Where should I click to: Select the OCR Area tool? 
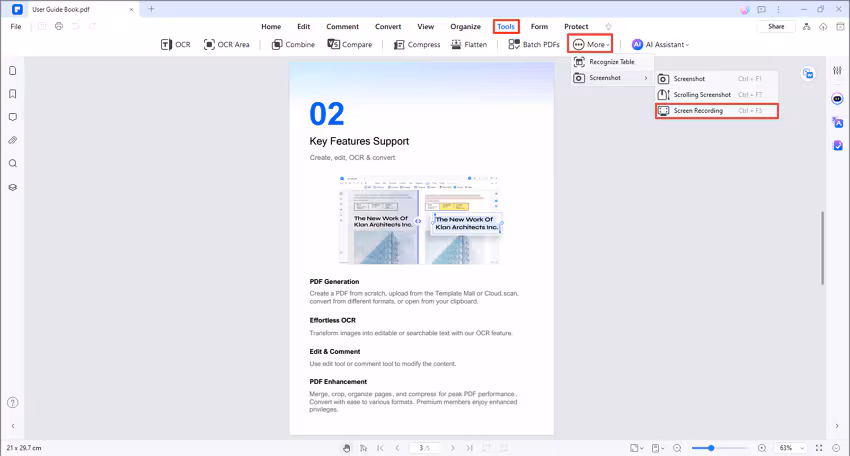click(x=210, y=45)
